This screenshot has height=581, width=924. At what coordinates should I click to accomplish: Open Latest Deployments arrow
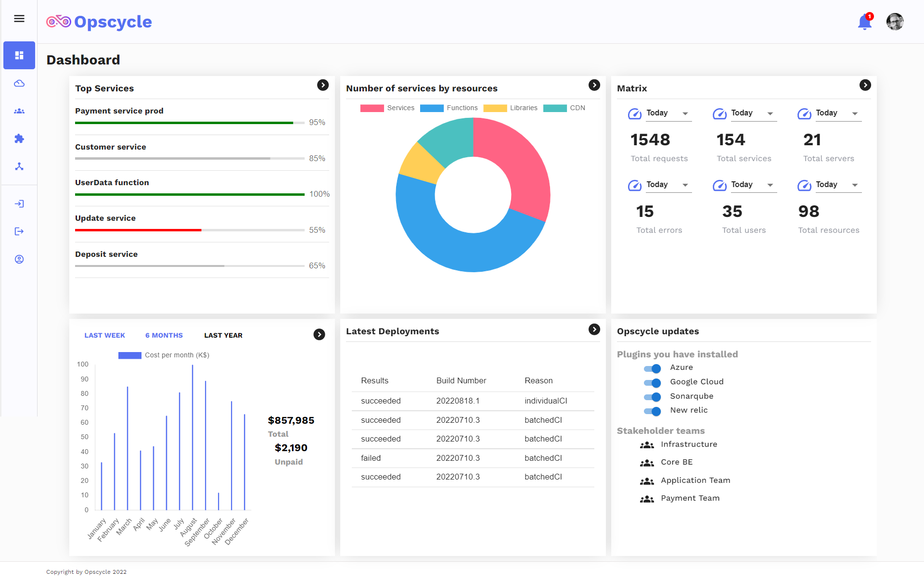[x=594, y=329]
